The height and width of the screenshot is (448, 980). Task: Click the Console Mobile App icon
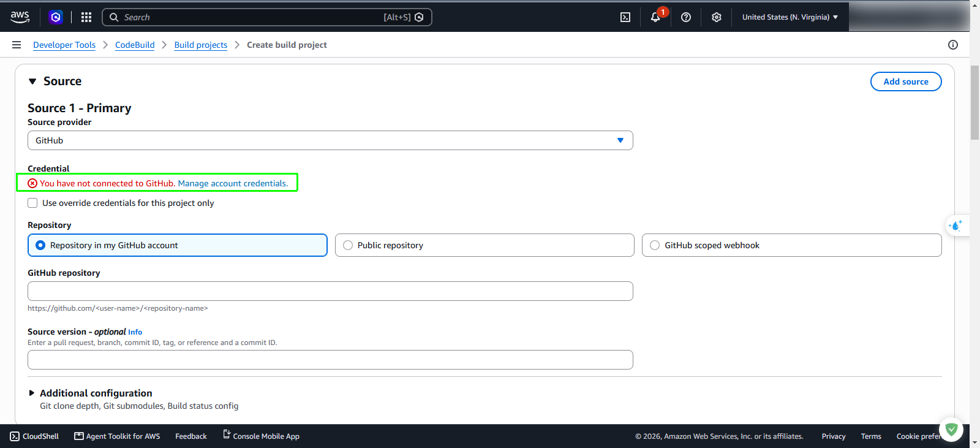tap(227, 435)
